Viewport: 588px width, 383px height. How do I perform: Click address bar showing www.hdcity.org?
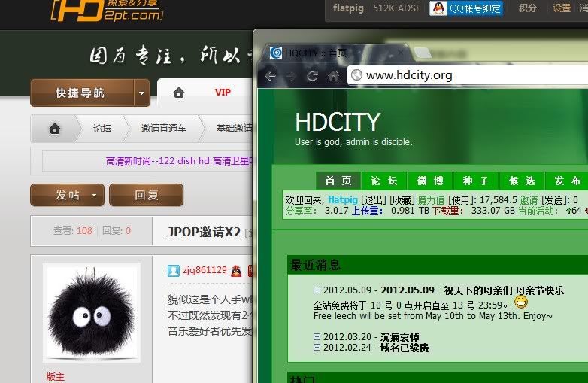[x=467, y=75]
